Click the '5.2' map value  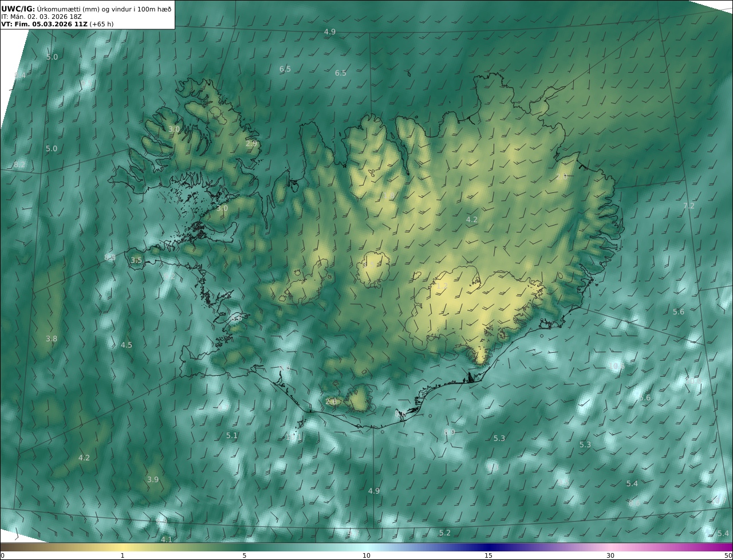click(445, 533)
